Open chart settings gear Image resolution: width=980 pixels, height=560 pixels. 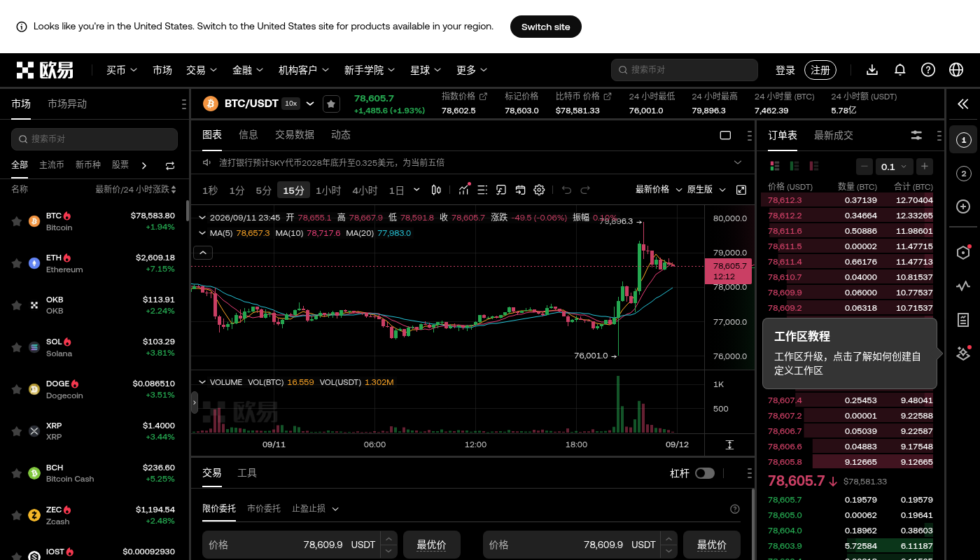(x=539, y=190)
